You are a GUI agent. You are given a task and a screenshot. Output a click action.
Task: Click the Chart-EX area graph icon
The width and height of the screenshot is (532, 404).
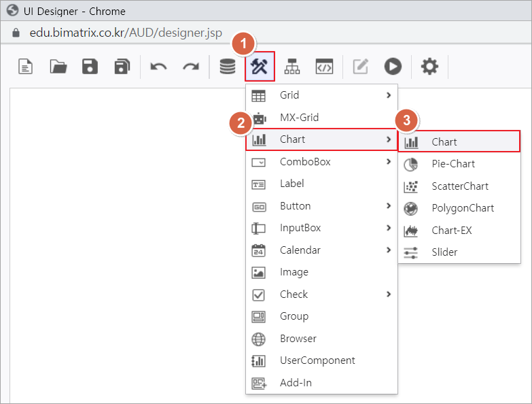tap(410, 231)
